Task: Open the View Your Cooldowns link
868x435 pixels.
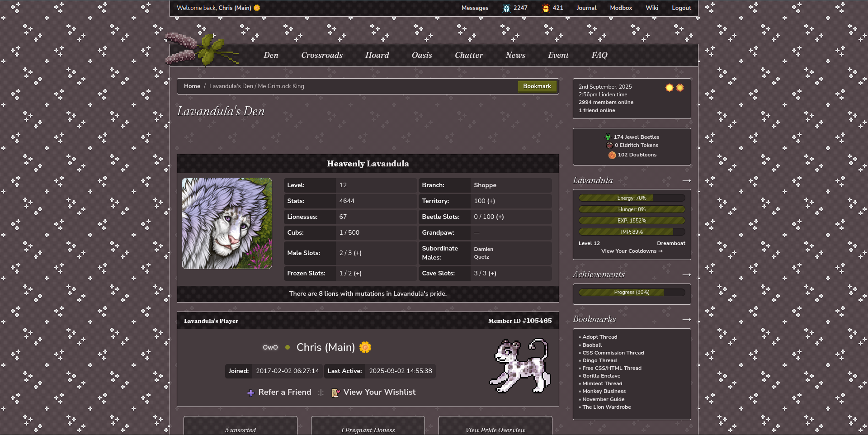Action: [x=631, y=251]
